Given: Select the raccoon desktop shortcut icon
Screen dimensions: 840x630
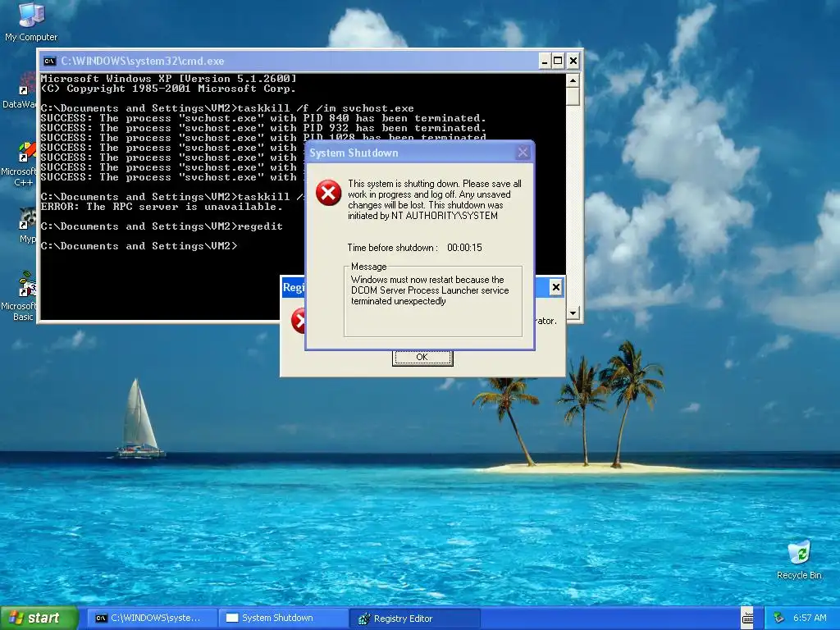Looking at the screenshot, I should (25, 218).
